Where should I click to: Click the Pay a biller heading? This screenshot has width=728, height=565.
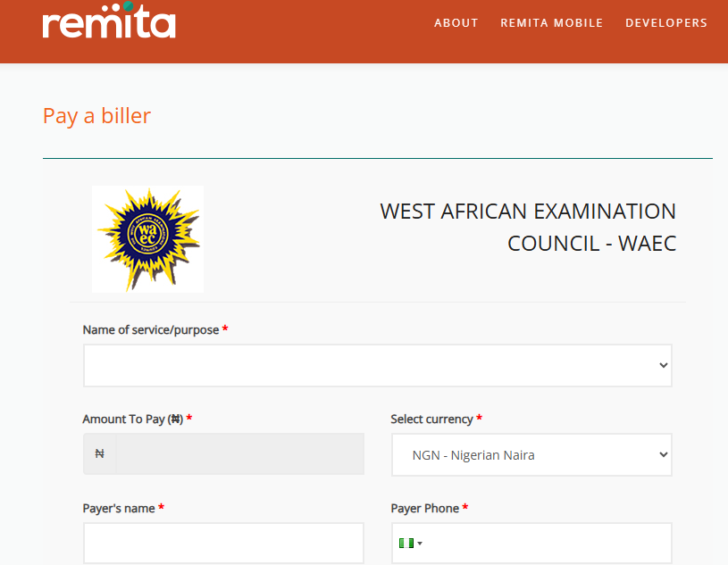96,115
